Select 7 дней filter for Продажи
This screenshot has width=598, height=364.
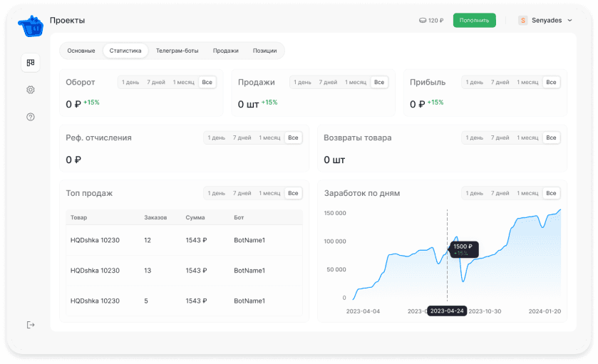(328, 83)
